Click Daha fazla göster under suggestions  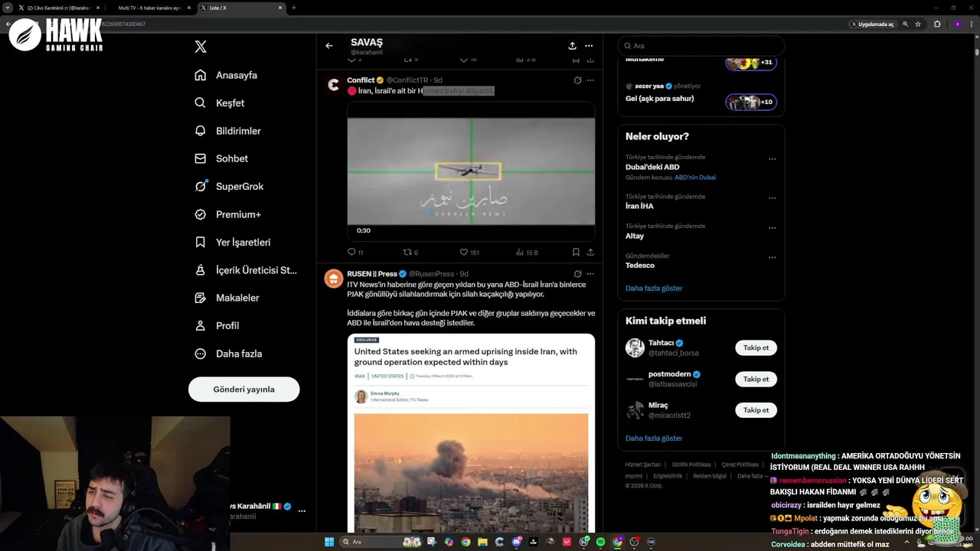[x=654, y=439]
